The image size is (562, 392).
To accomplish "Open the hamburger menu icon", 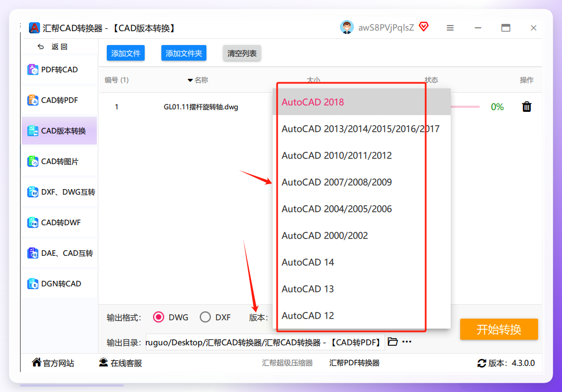I will pos(450,28).
